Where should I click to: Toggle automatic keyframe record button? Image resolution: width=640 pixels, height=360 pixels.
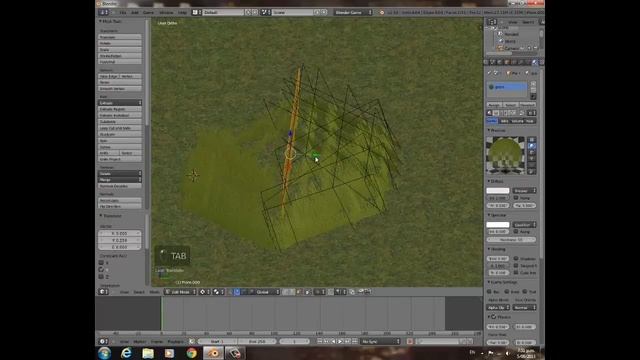(410, 341)
